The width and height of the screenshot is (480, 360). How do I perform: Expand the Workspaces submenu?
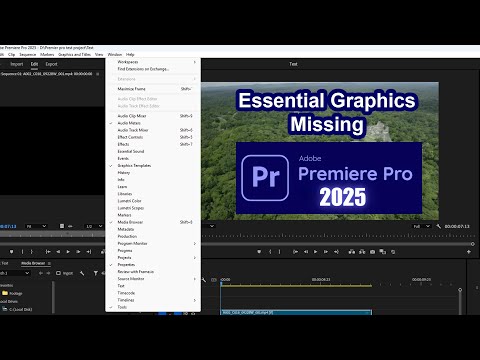coord(153,62)
